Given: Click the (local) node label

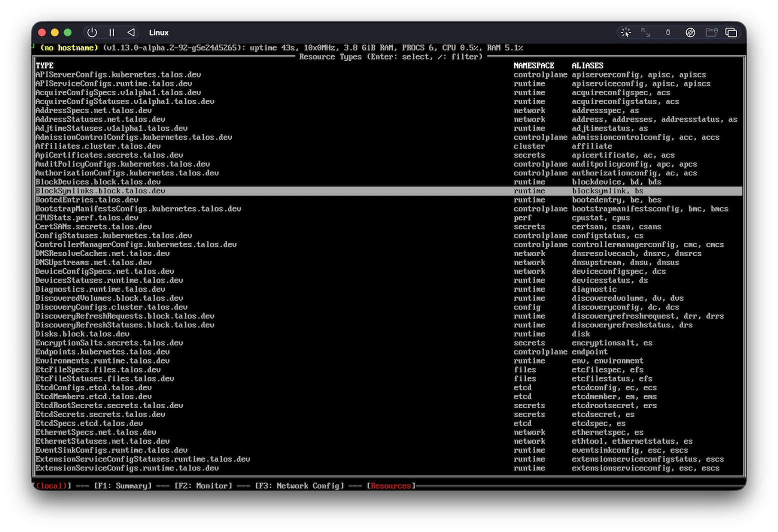Looking at the screenshot, I should coord(51,485).
